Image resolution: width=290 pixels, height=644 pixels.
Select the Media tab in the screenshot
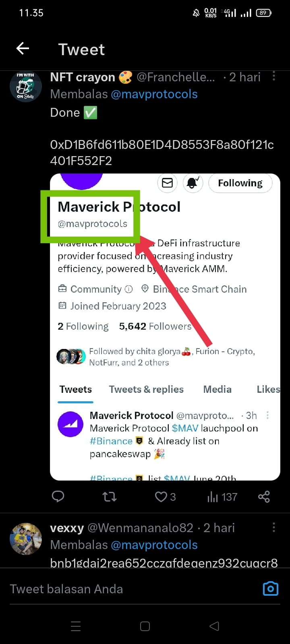click(x=217, y=389)
